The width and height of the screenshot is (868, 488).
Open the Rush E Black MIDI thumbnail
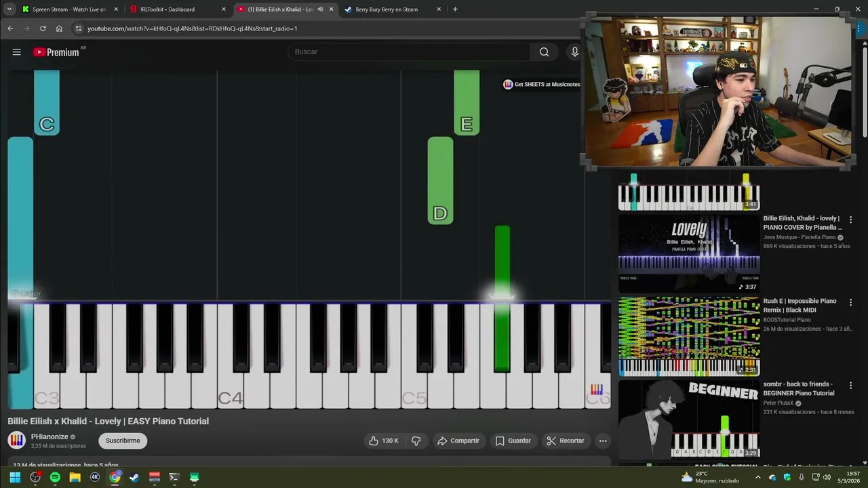[689, 336]
